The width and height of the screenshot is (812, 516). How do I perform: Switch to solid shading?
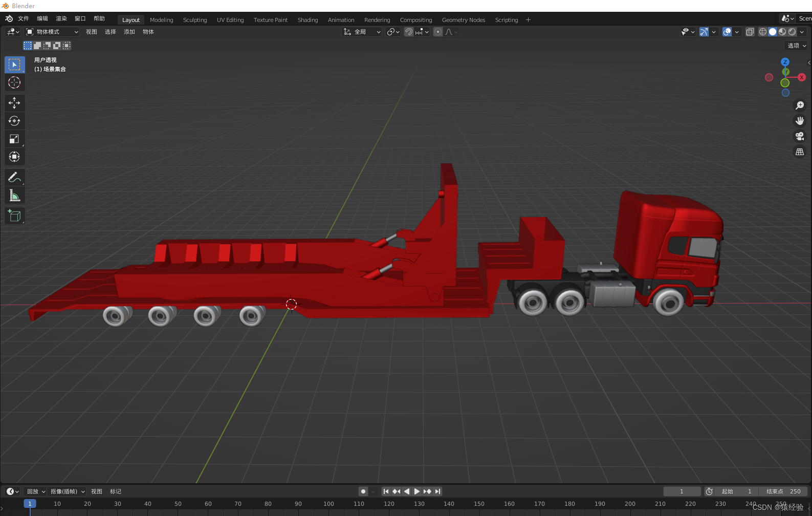point(773,32)
